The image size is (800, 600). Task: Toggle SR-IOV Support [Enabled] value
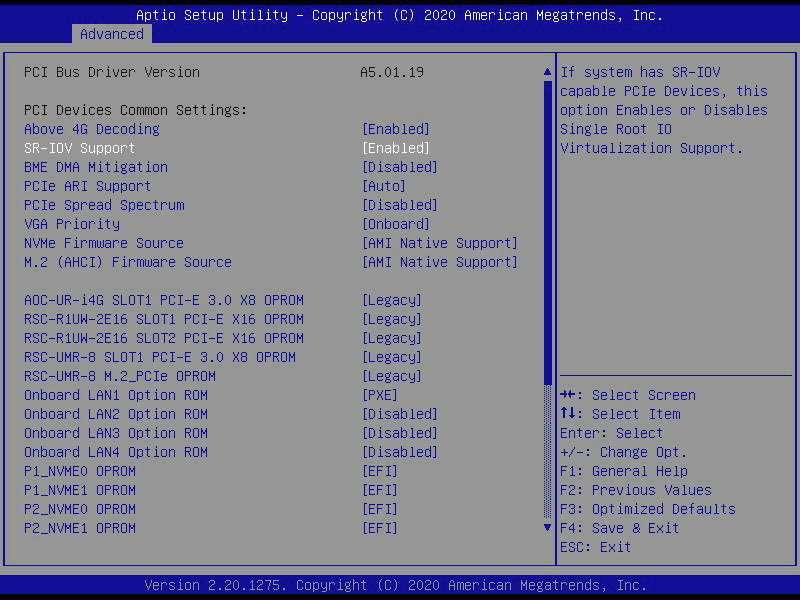[x=396, y=148]
